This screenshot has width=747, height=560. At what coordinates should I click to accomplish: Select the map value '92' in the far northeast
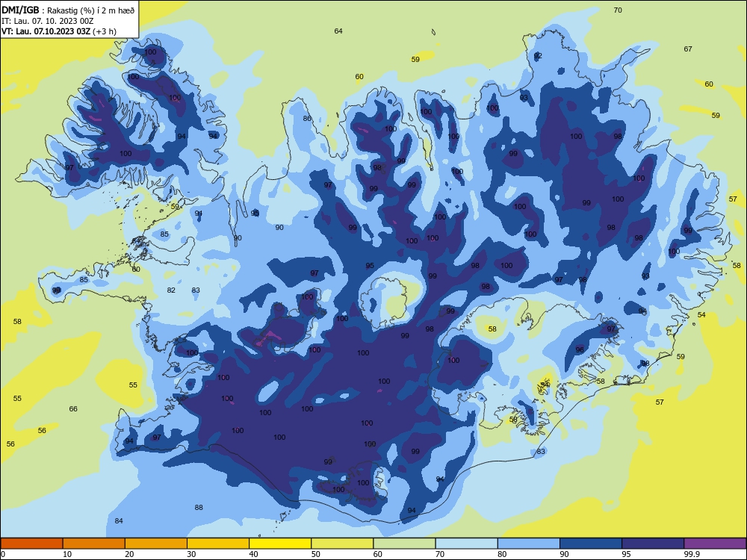point(538,56)
